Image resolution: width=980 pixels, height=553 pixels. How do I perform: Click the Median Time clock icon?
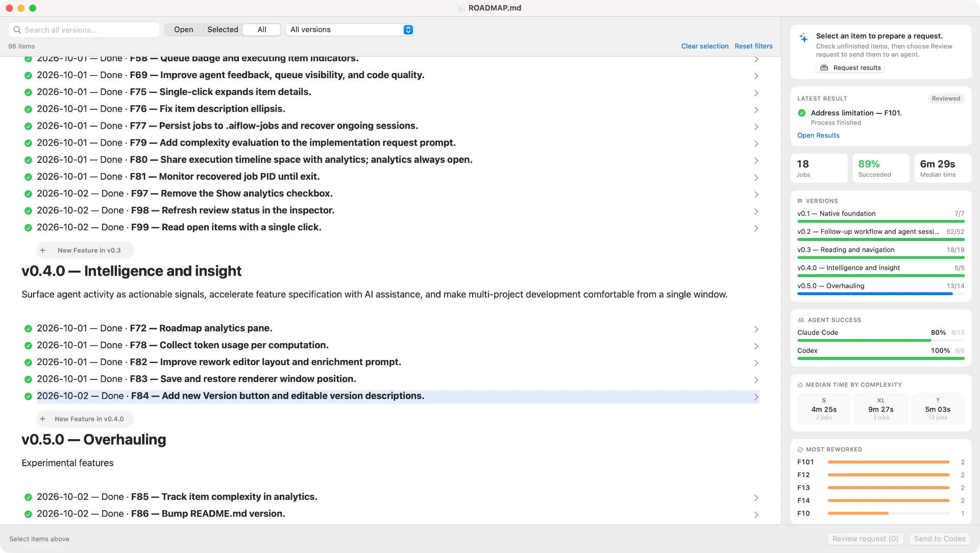click(x=800, y=385)
